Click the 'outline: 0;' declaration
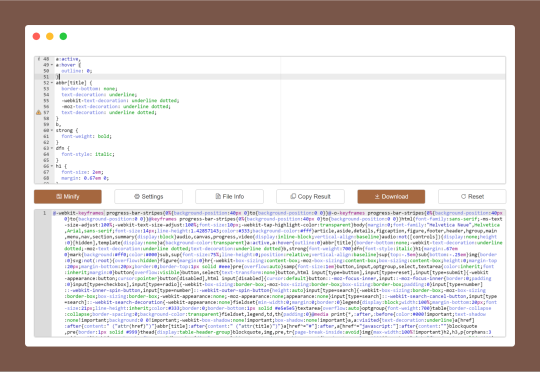Image resolution: width=540 pixels, height=372 pixels. click(x=76, y=71)
